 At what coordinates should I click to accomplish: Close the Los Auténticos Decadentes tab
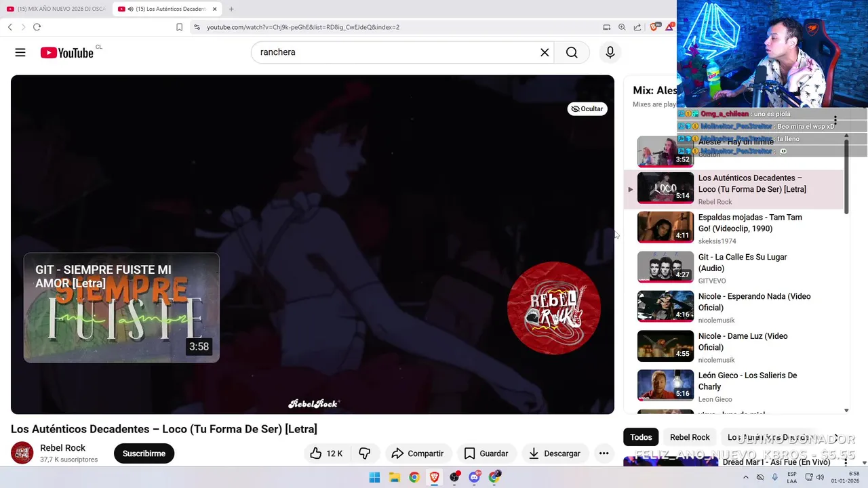coord(215,9)
